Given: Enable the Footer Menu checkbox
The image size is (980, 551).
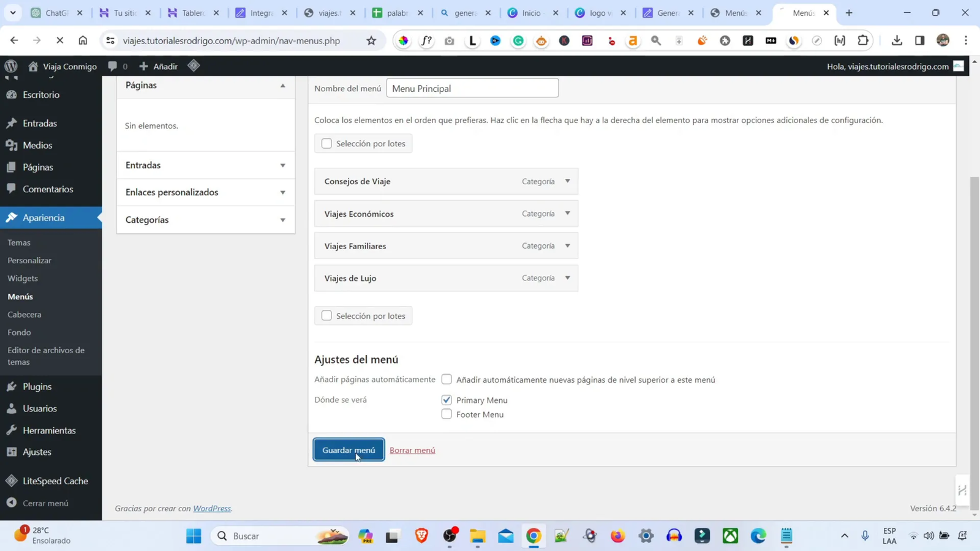Looking at the screenshot, I should click(x=446, y=414).
